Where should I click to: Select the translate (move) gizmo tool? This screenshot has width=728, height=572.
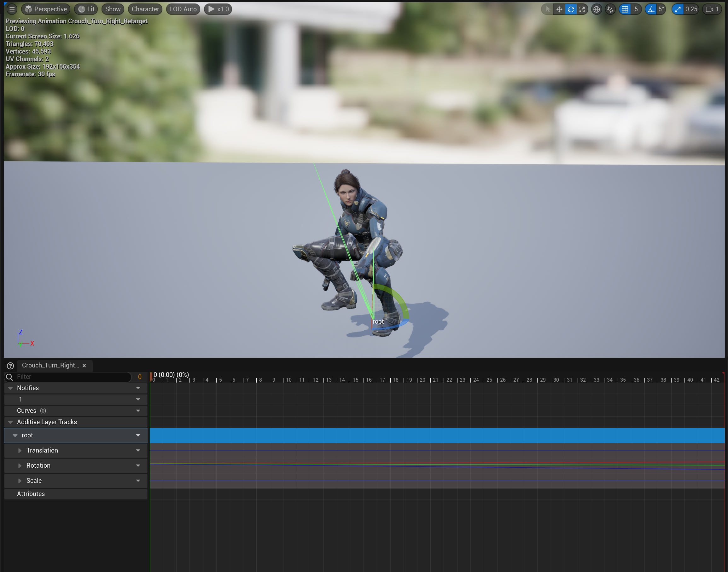(x=559, y=9)
